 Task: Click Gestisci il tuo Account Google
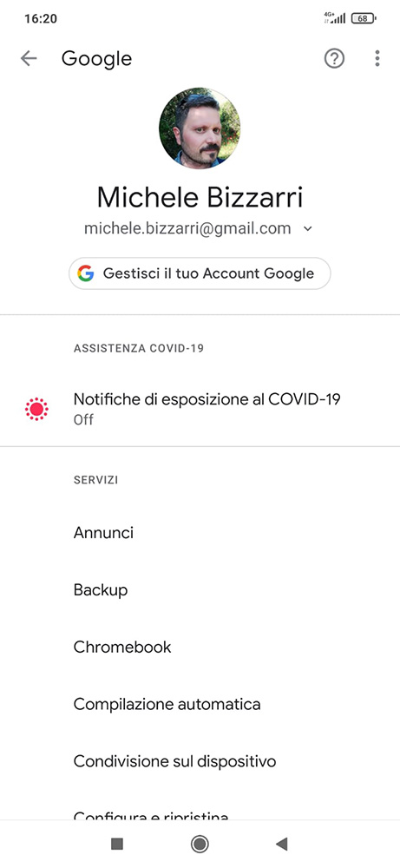tap(200, 273)
